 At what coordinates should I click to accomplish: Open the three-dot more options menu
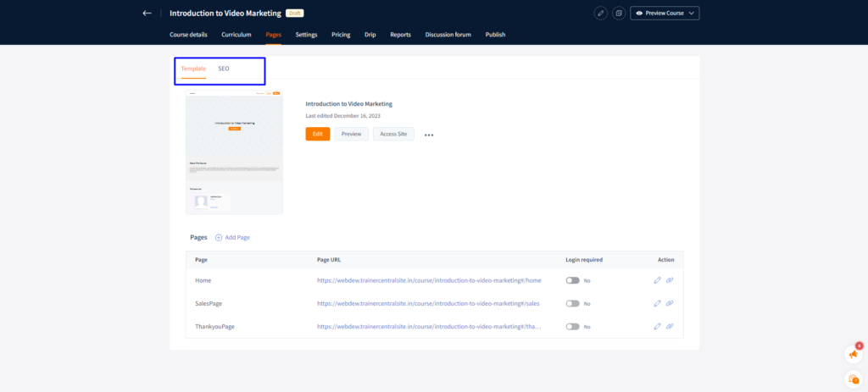click(x=429, y=134)
